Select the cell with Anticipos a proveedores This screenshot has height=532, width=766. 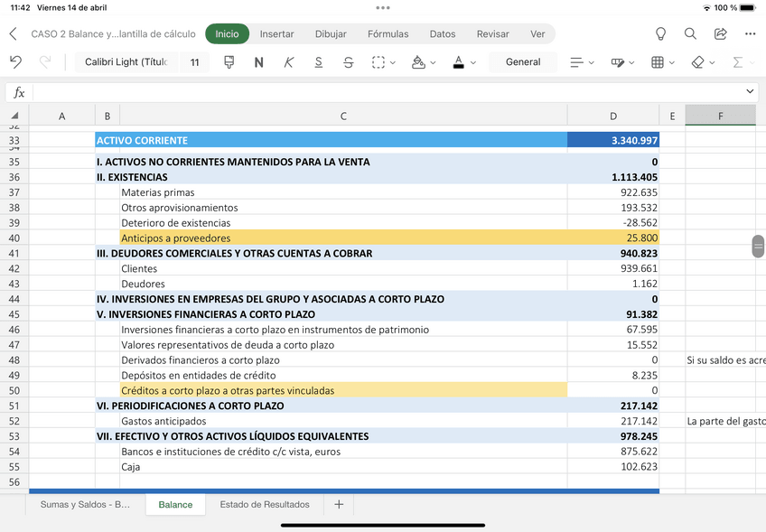(x=343, y=238)
